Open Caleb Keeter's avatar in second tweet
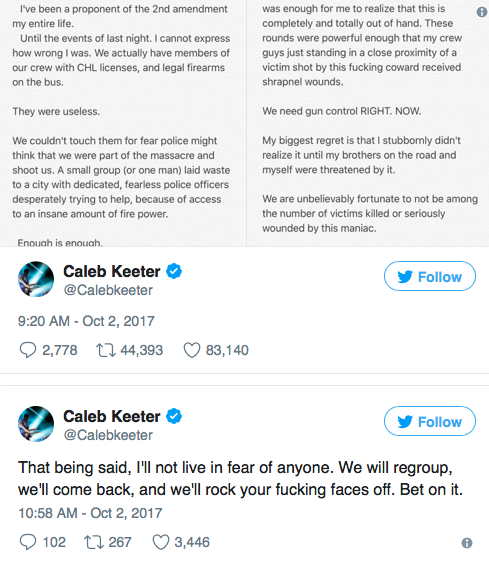The width and height of the screenshot is (489, 563). 36,424
